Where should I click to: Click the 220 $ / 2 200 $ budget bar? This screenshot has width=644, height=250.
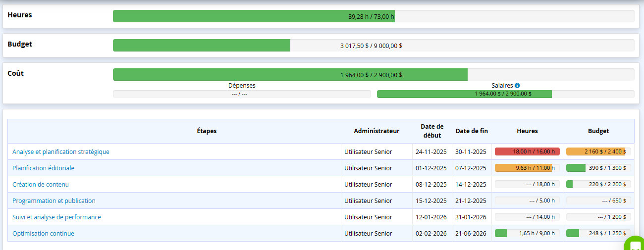pos(598,185)
